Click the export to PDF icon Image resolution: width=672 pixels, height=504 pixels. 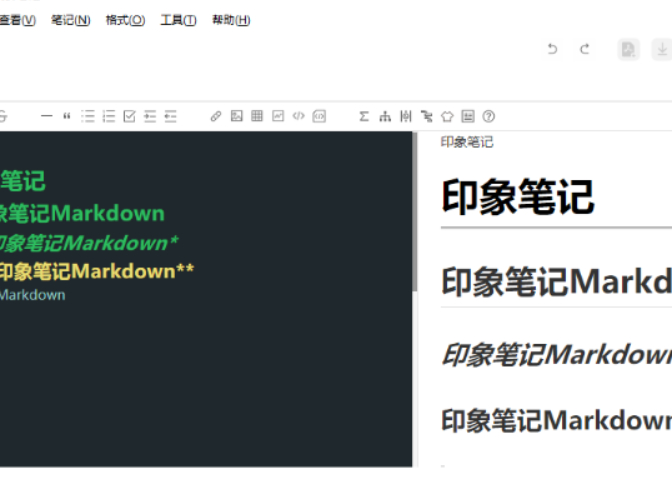tap(629, 49)
